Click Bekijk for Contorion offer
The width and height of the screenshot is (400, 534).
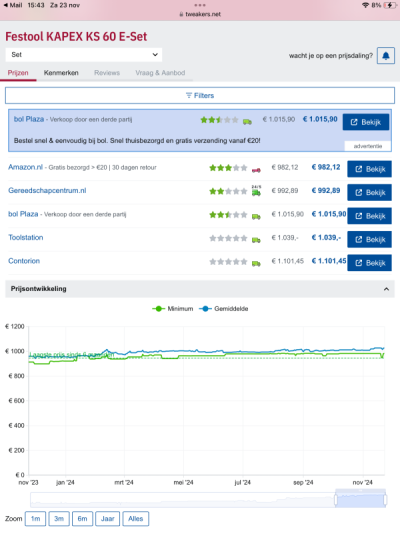tap(369, 263)
